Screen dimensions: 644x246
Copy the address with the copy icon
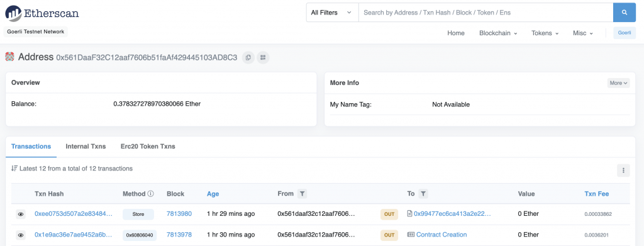point(248,57)
